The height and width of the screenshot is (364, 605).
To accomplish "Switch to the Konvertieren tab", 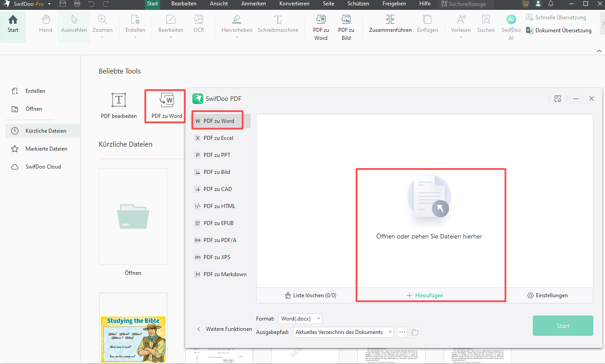I will (294, 4).
